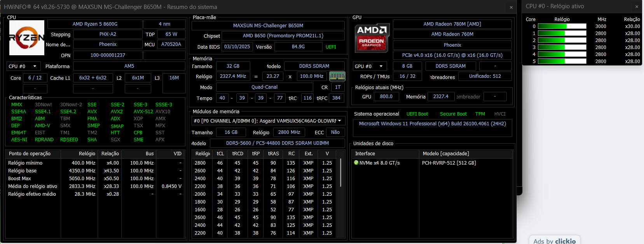Click the PCIe v4.0 x16 bus field
Screen dimensions: 644x244
(x=452, y=55)
